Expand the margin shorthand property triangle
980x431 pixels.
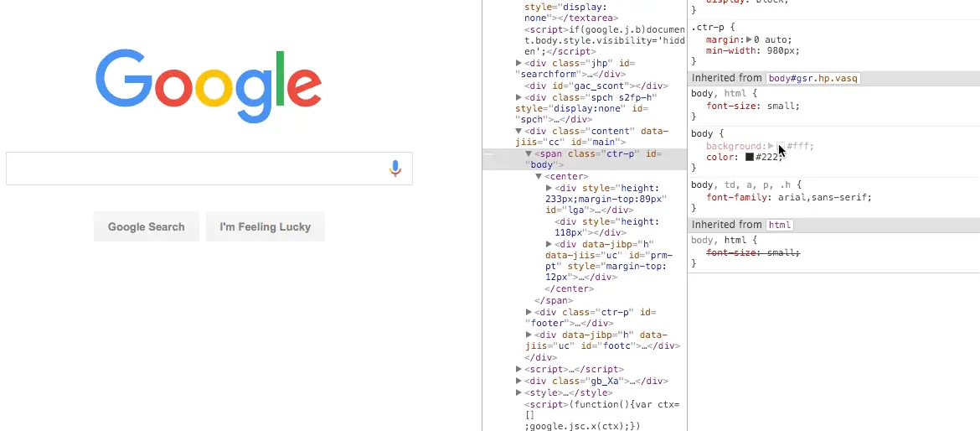tap(750, 39)
